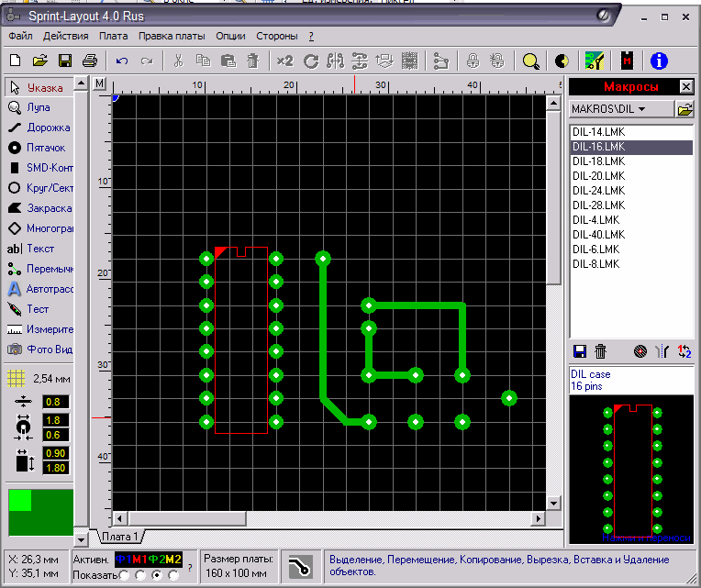Copy selection using the toolbar copy icon
This screenshot has width=701, height=588.
[x=204, y=61]
